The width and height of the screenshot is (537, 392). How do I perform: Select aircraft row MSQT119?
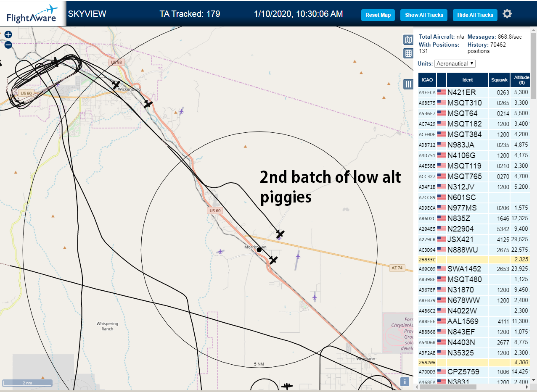tap(474, 166)
